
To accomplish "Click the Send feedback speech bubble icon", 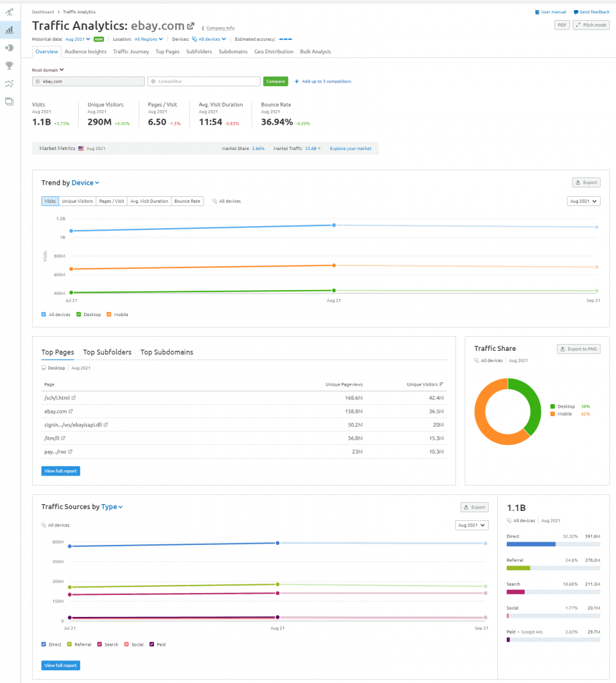I will click(x=576, y=12).
